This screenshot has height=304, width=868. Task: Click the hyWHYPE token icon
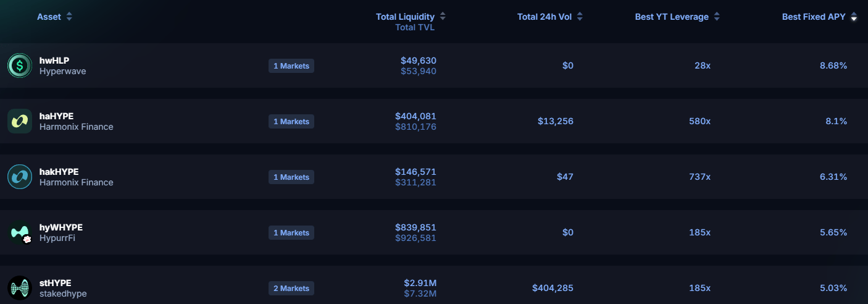click(x=20, y=232)
